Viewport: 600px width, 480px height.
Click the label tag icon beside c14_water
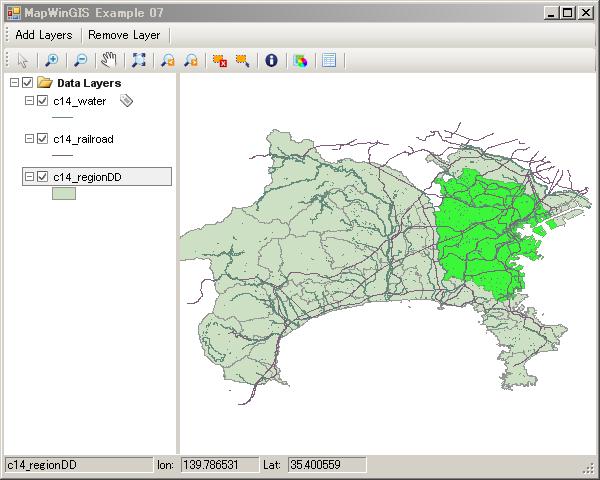(126, 101)
